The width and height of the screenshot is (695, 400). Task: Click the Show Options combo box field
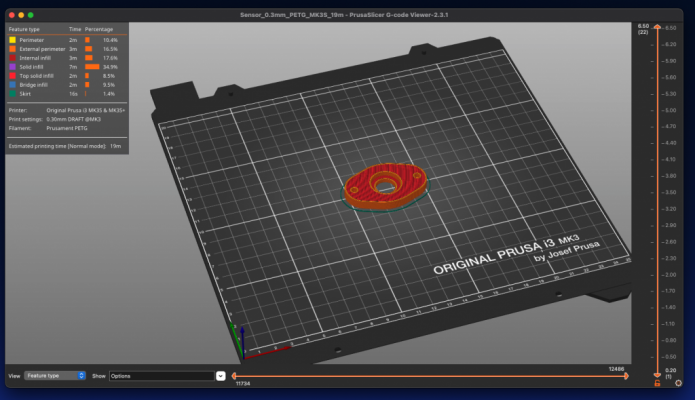162,376
